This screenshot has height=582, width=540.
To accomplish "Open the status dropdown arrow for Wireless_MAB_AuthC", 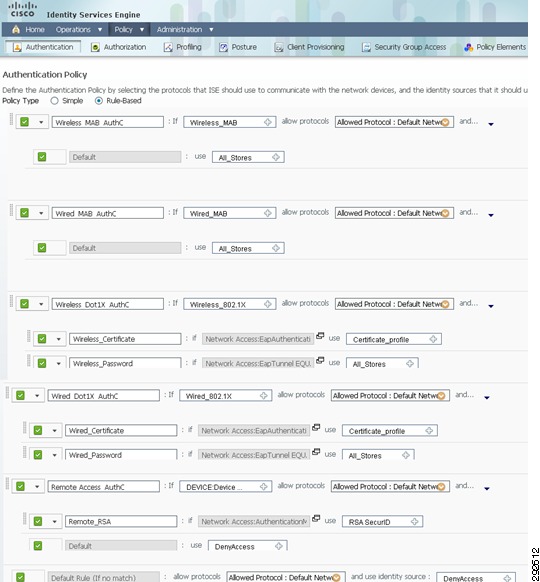I will (41, 122).
